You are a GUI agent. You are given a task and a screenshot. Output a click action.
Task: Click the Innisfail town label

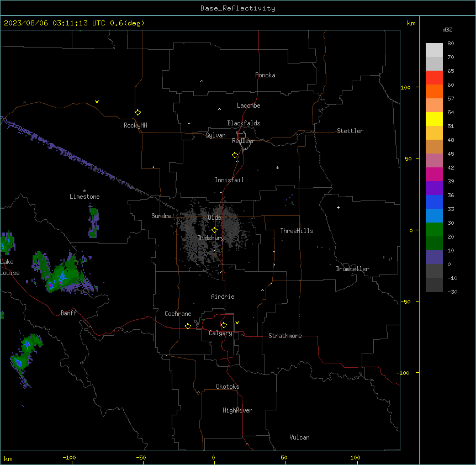coord(229,180)
